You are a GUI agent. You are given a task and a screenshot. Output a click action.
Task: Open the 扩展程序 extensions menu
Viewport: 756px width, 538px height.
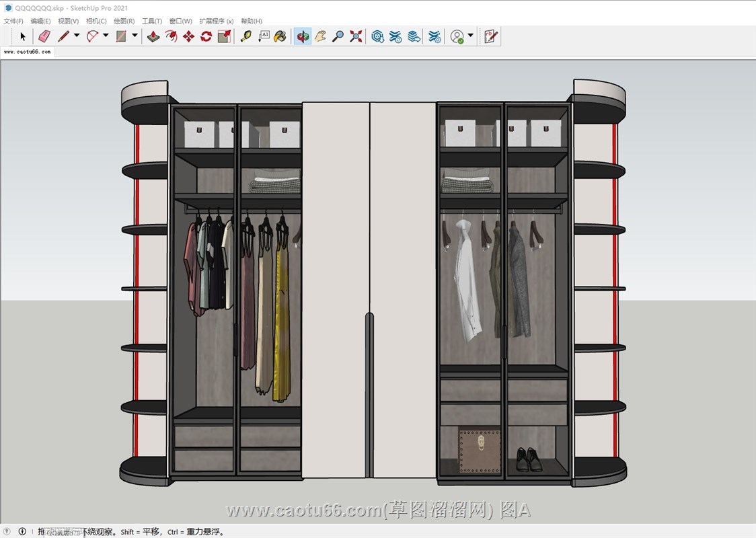(x=217, y=22)
